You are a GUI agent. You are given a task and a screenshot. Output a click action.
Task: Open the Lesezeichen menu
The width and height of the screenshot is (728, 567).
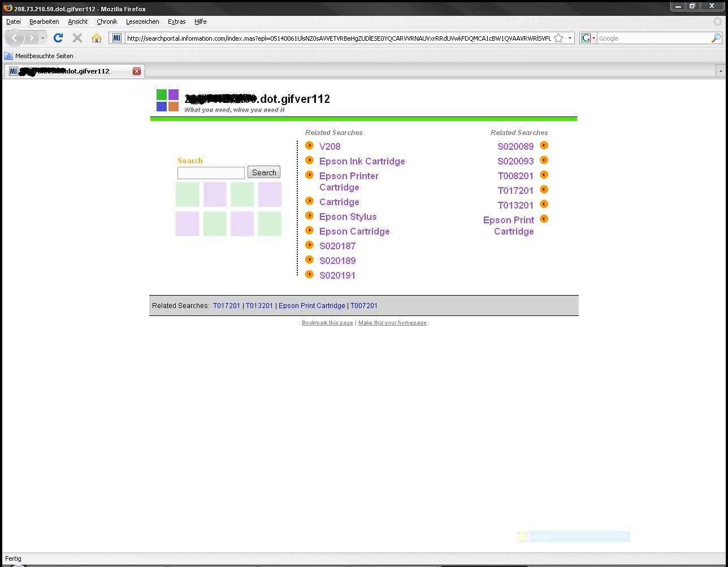pos(142,21)
